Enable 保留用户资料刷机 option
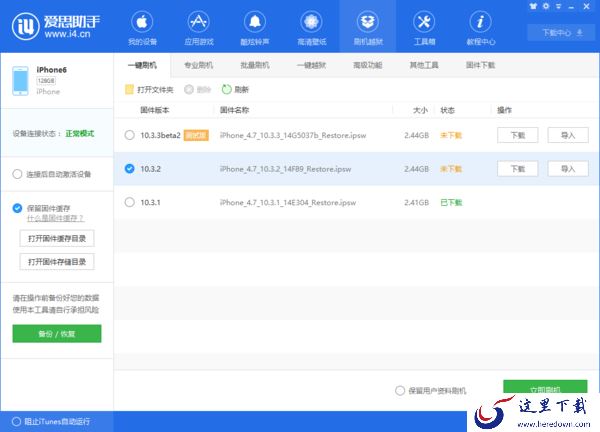 click(x=400, y=391)
